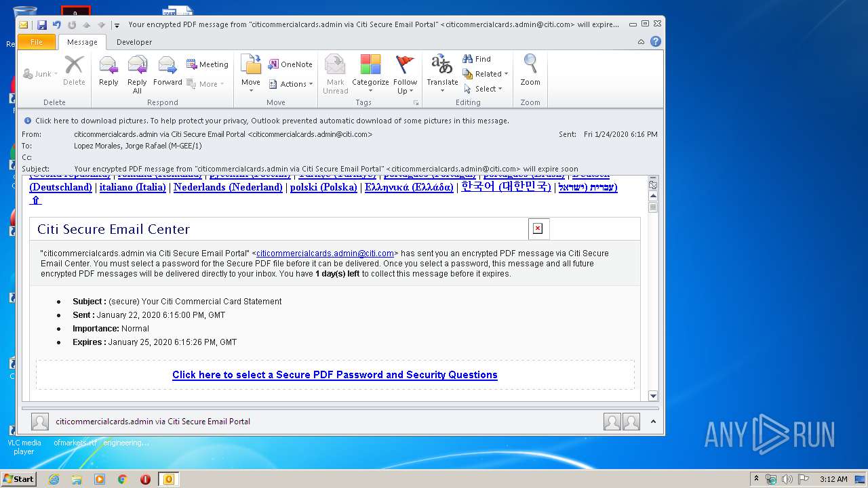Open the Actions dropdown menu

(x=291, y=84)
